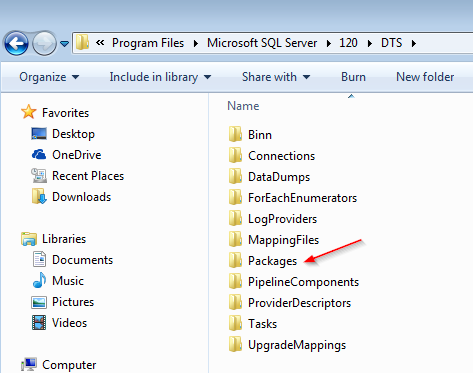Click the Binn folder name
Viewport: 473px width, 373px height.
coord(260,135)
